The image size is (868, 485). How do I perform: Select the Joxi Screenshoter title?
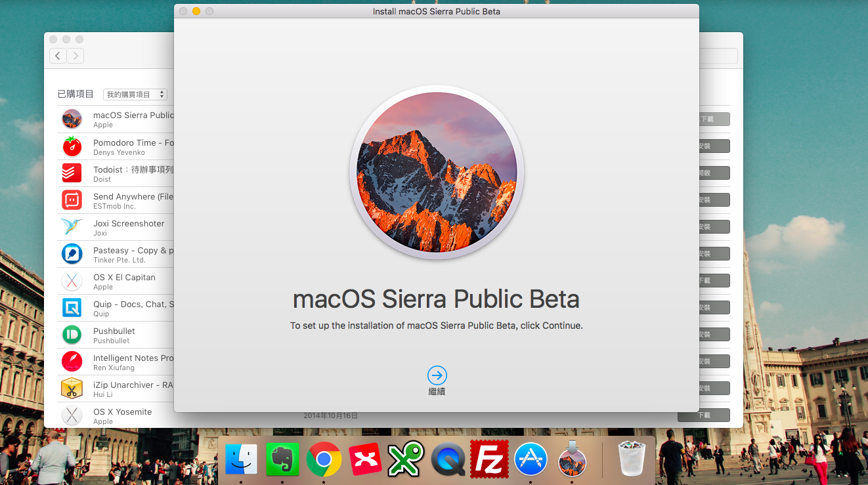pos(129,223)
